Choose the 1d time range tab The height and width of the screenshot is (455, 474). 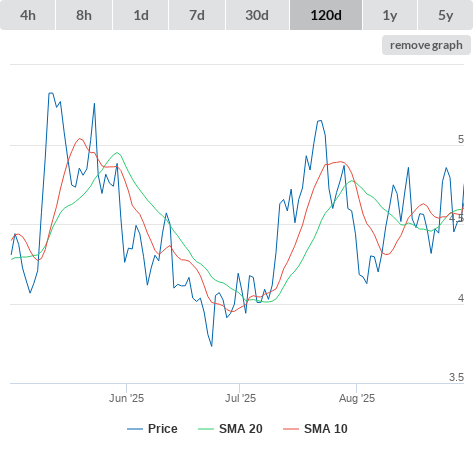[141, 15]
